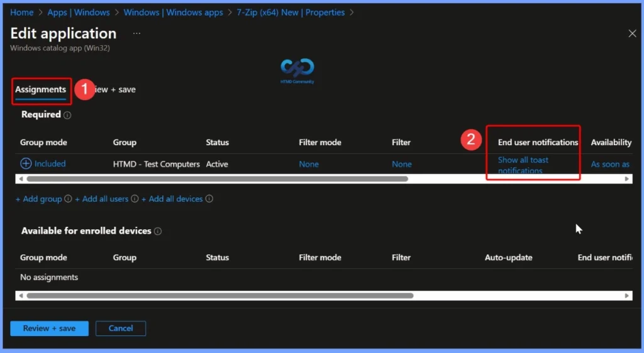Click + Add all devices link

pos(172,199)
